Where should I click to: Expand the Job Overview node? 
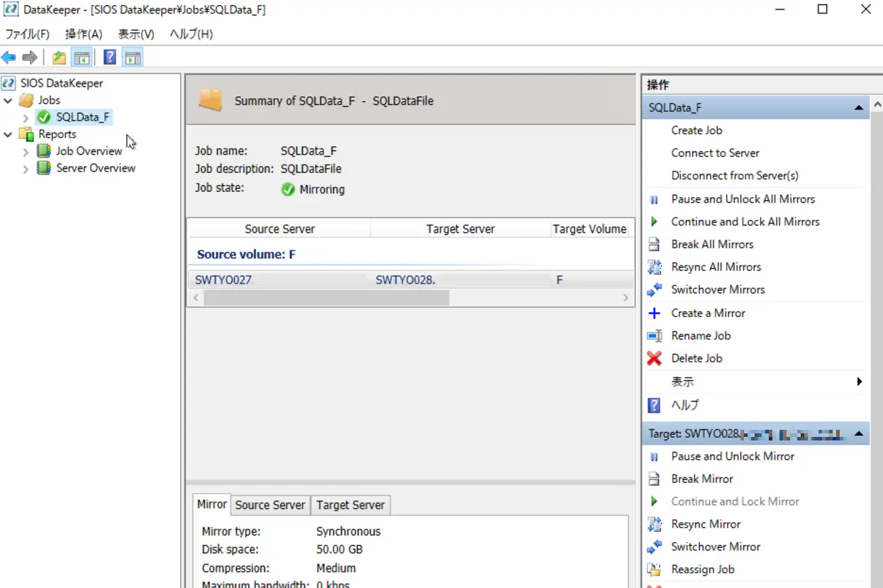point(26,152)
